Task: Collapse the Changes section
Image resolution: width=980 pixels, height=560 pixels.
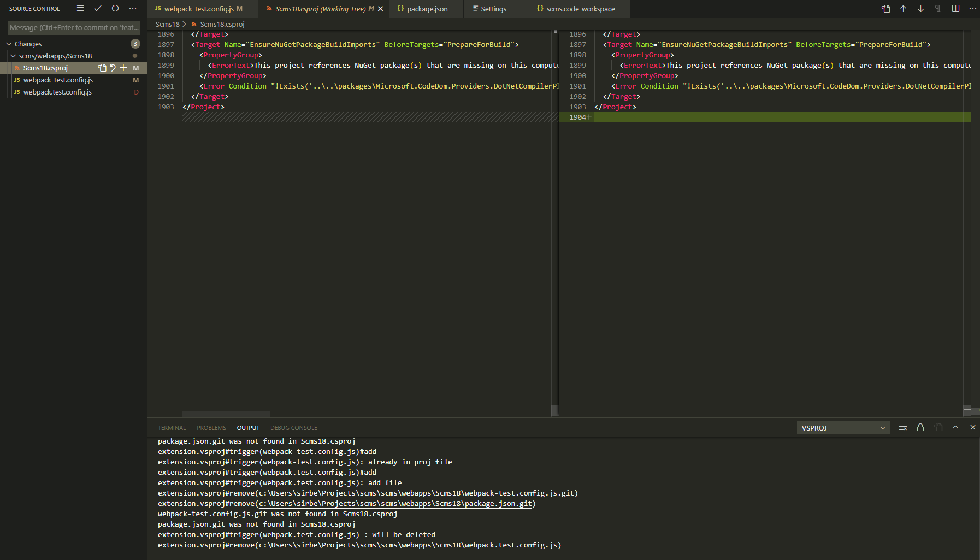Action: tap(9, 44)
